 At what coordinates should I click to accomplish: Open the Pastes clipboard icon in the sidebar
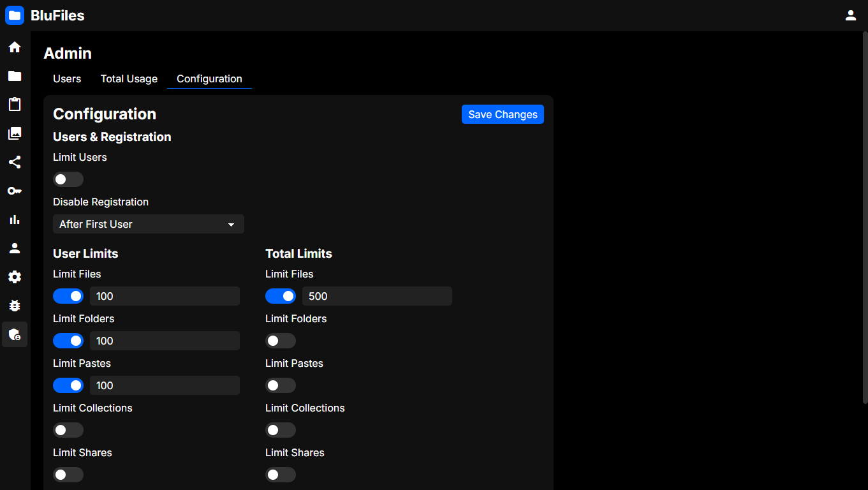(15, 105)
